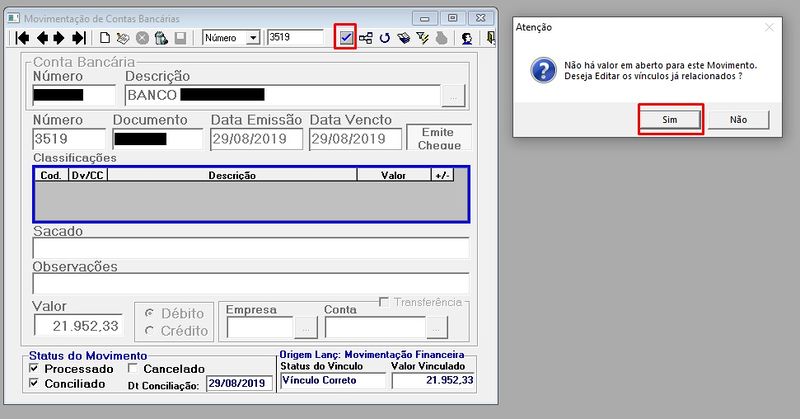The image size is (800, 419).
Task: Click the Origem Lanç: Movimentação Financeira label
Action: tap(372, 354)
